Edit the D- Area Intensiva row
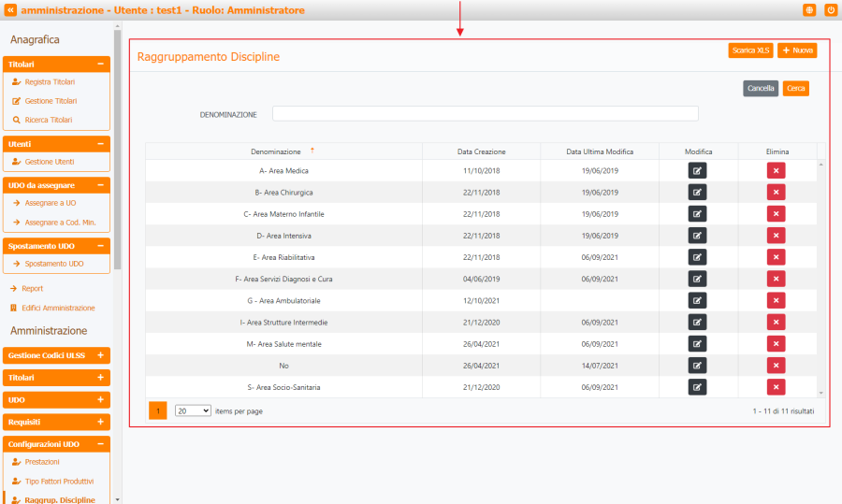Screen dimensions: 842x504 click(698, 236)
